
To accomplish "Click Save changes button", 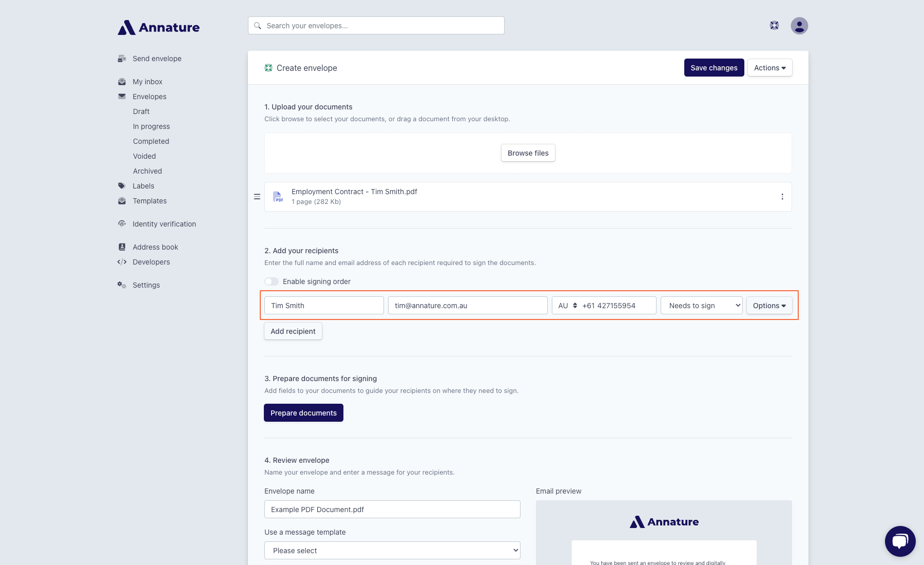I will point(714,68).
